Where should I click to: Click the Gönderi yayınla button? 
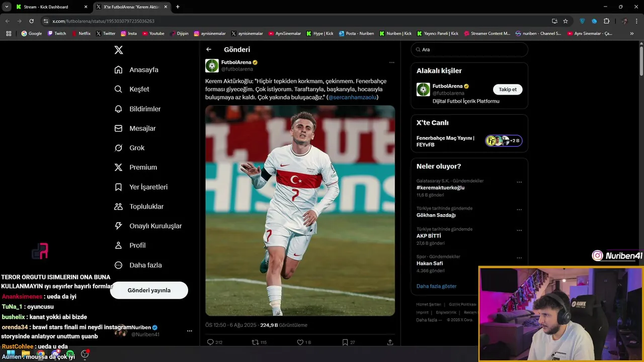[x=149, y=290]
